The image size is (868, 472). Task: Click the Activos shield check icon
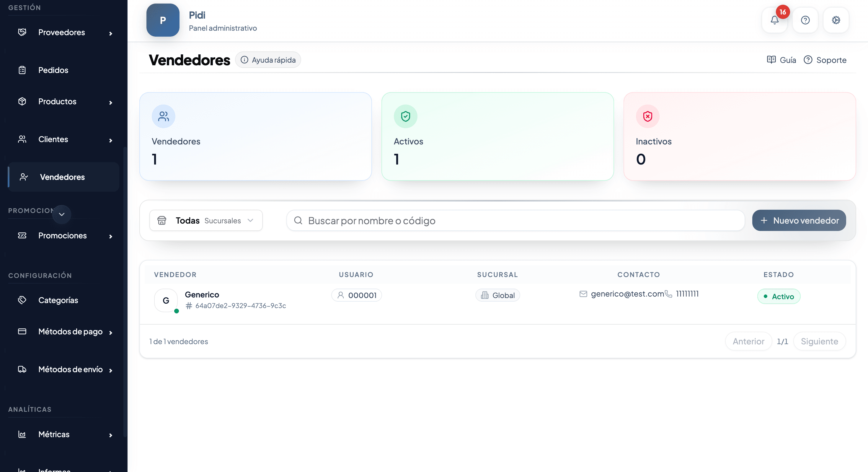tap(405, 116)
